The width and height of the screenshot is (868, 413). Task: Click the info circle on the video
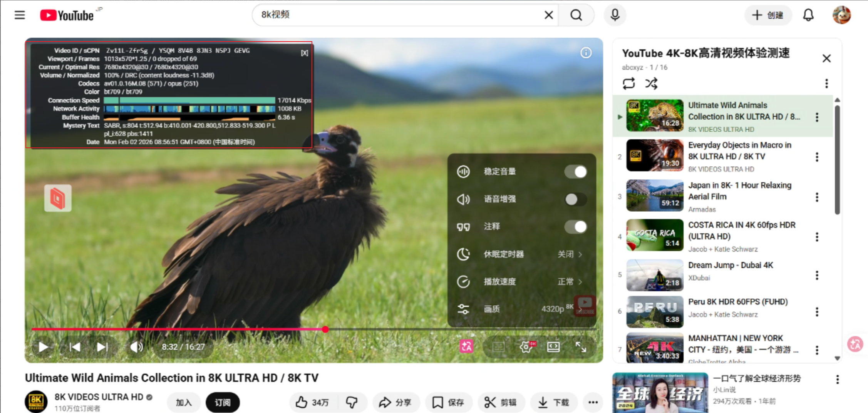point(586,53)
